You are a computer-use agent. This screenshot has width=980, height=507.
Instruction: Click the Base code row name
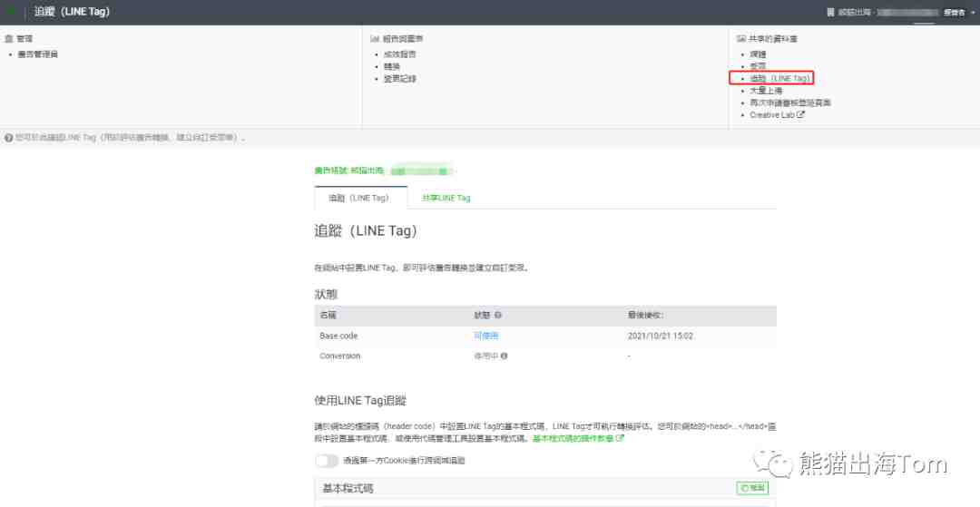(338, 336)
